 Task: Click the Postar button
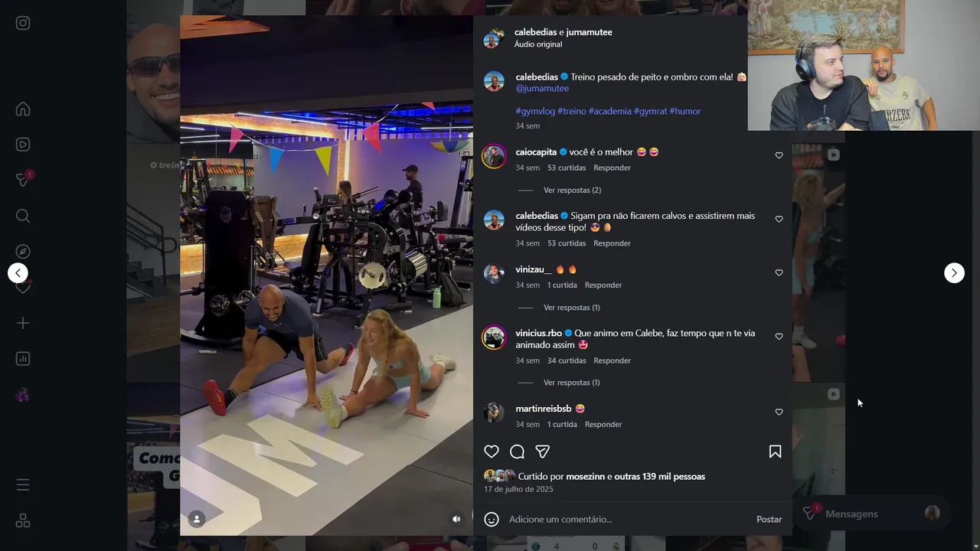pos(769,519)
